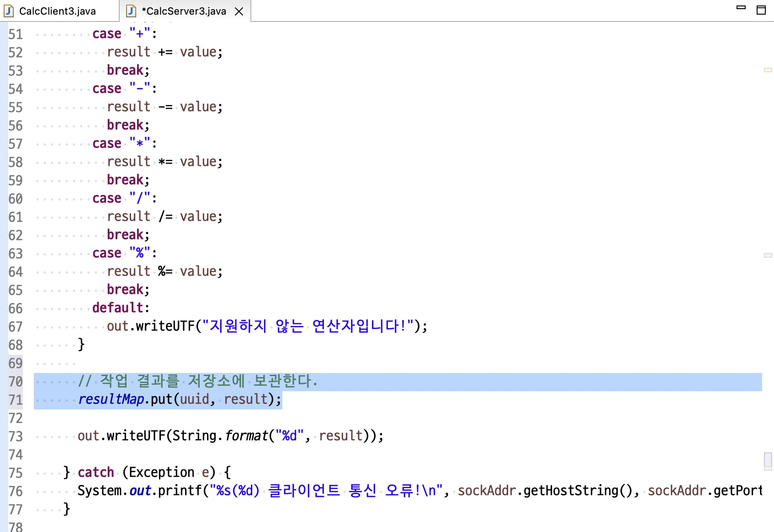This screenshot has height=532, width=774.
Task: Click the closing brace on line 77
Action: pyautogui.click(x=67, y=509)
